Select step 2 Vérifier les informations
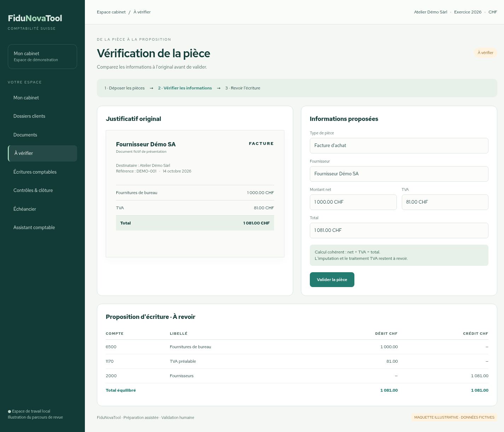Image resolution: width=504 pixels, height=432 pixels. click(x=185, y=88)
